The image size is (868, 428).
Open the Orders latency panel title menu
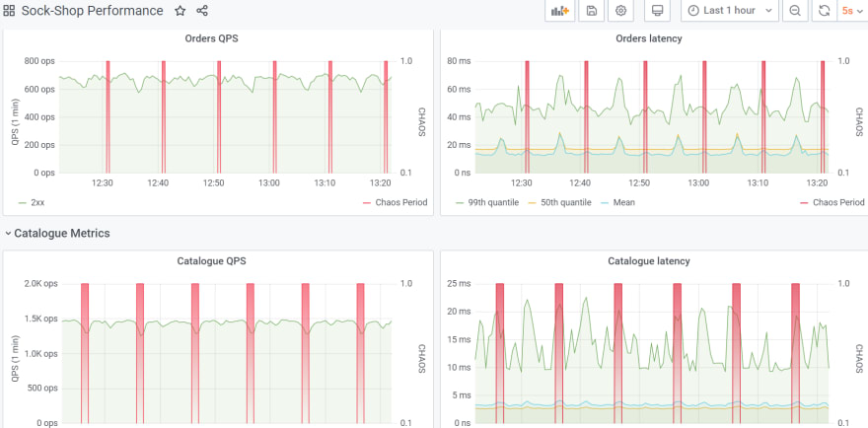point(649,38)
